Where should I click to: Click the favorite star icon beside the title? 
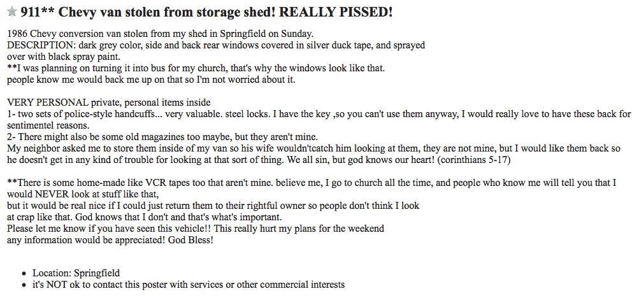[11, 12]
